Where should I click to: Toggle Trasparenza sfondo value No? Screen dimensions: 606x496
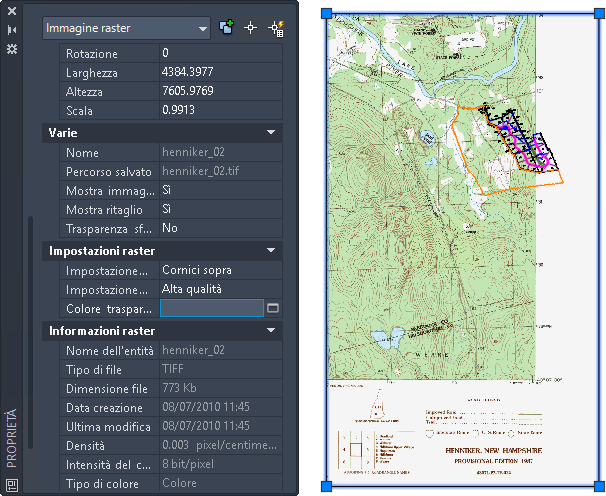click(221, 228)
